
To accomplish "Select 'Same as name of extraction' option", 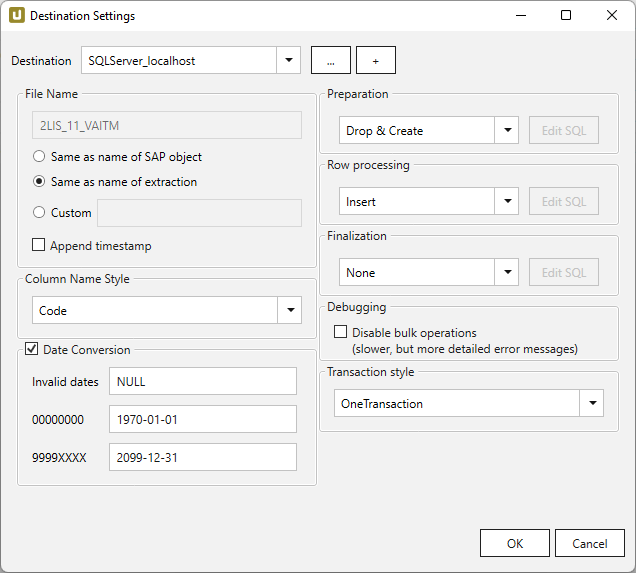I will 39,182.
